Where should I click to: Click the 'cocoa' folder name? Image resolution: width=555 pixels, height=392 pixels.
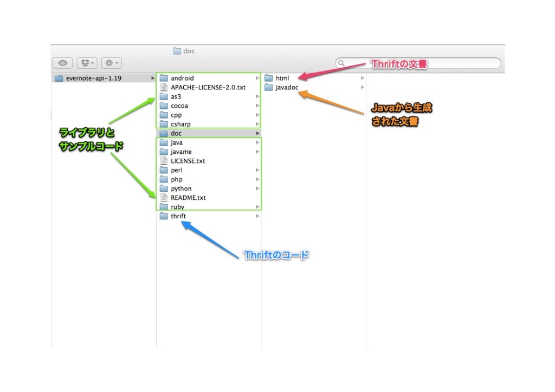point(179,106)
